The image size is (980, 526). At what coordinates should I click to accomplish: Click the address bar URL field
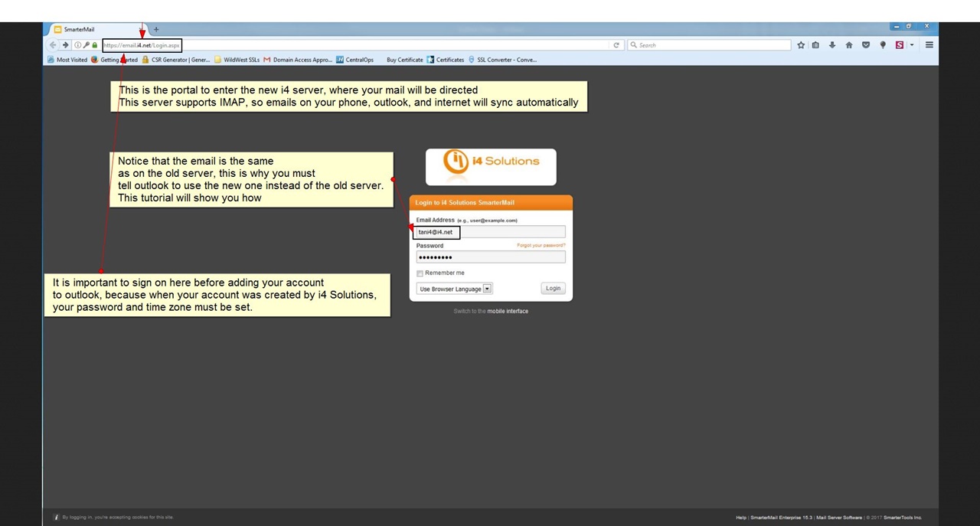(356, 45)
